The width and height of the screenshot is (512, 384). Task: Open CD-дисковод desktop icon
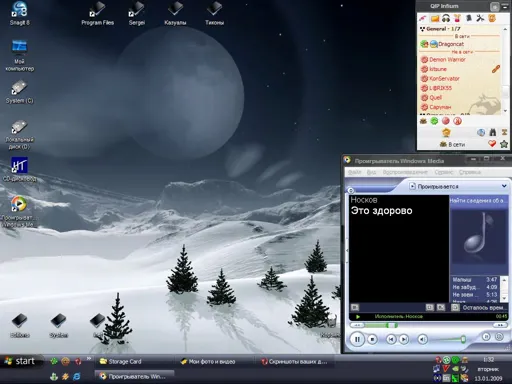pos(19,169)
